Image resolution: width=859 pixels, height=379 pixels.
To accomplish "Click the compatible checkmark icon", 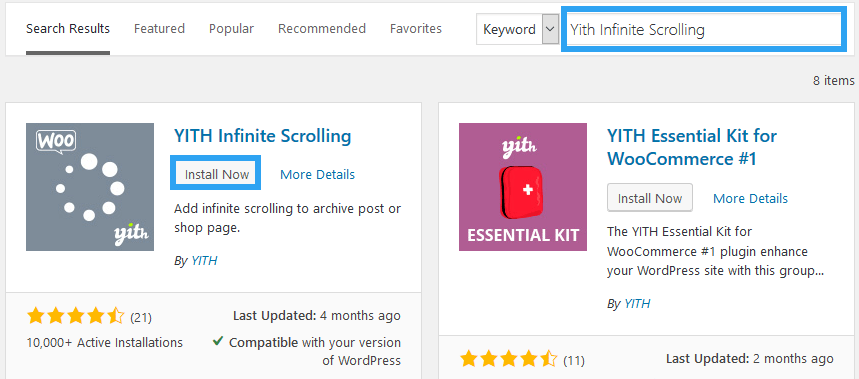I will click(217, 341).
